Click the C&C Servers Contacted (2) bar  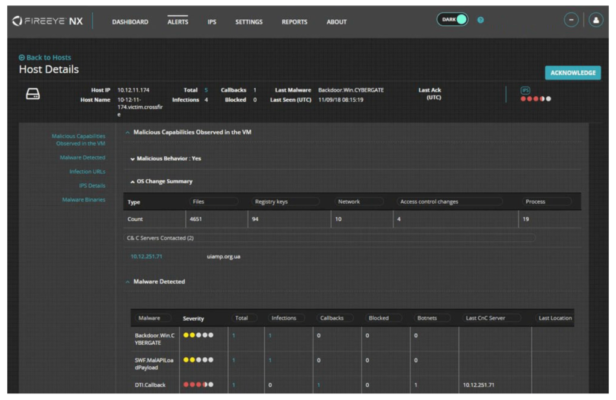click(x=329, y=238)
